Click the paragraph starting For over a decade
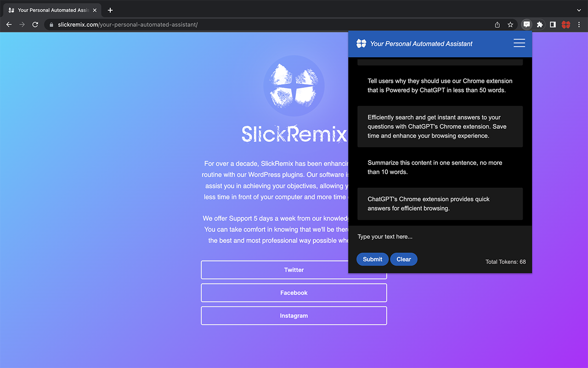Screen dimensions: 588x368 coord(275,180)
